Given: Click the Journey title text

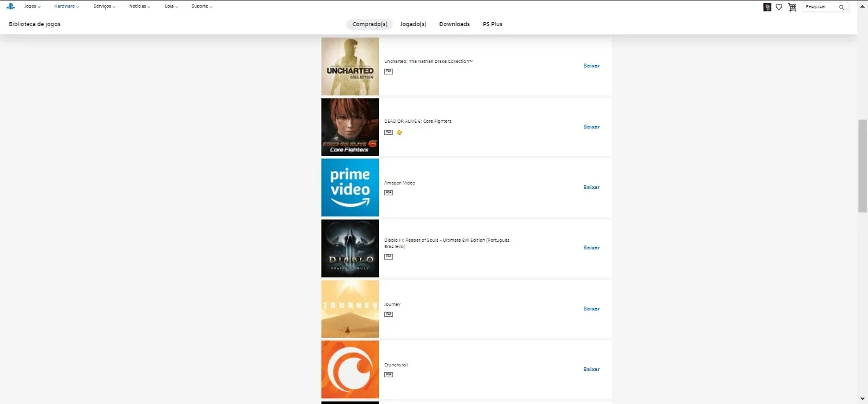Looking at the screenshot, I should (392, 305).
